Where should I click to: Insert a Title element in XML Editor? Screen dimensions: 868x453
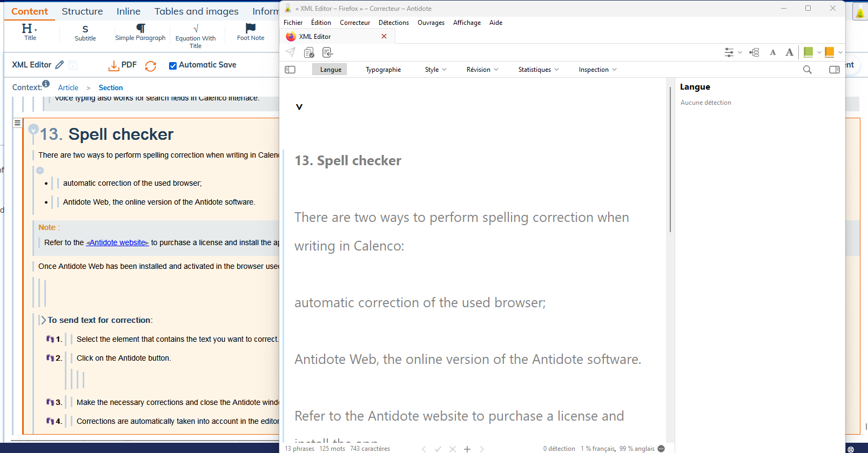(x=30, y=32)
